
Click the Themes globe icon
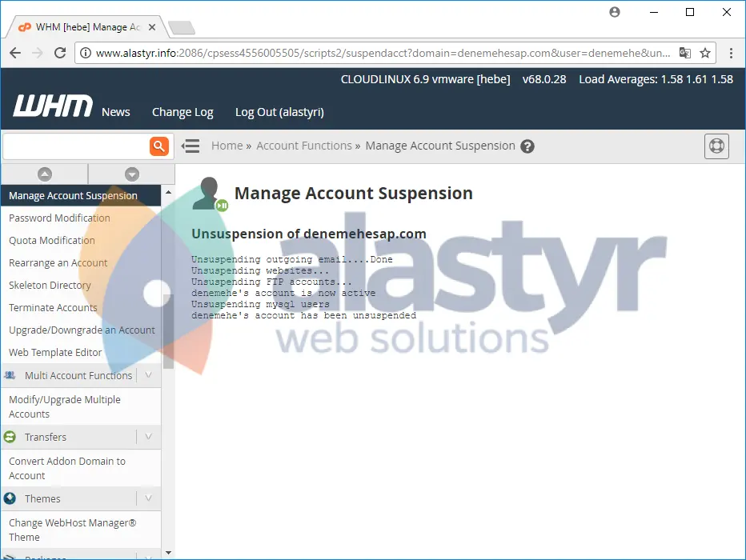10,498
